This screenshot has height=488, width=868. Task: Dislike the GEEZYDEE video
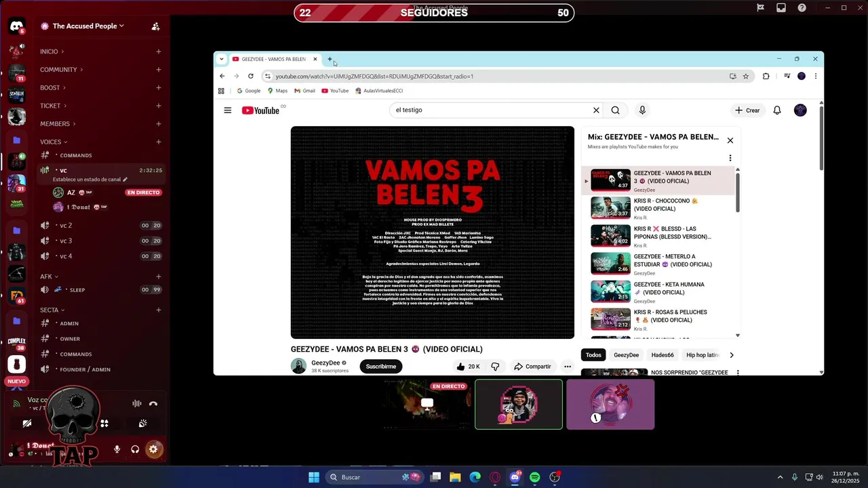(x=495, y=367)
